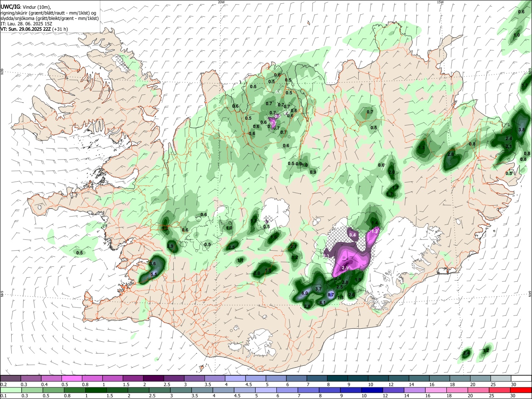Click the 1.8 value in the southern green cell
Screen dimensions: 532x399
(268, 270)
